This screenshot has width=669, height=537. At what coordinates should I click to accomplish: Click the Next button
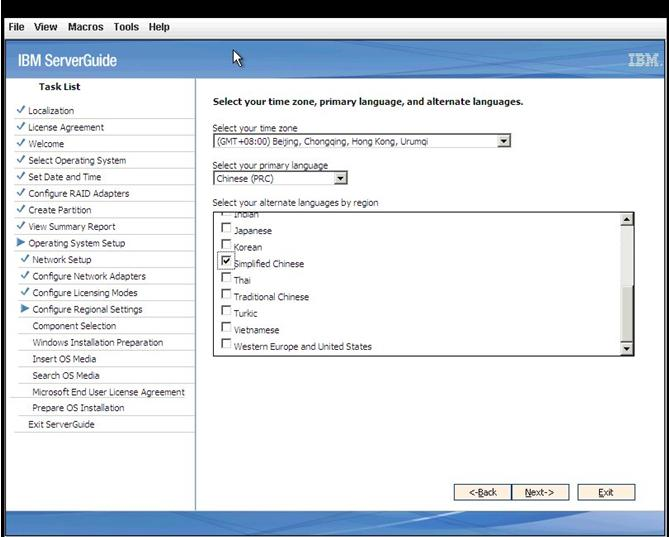[540, 492]
